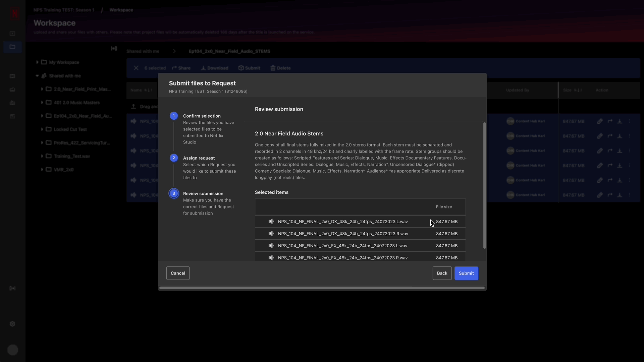
Task: Select step 3 Review submission
Action: click(x=174, y=193)
